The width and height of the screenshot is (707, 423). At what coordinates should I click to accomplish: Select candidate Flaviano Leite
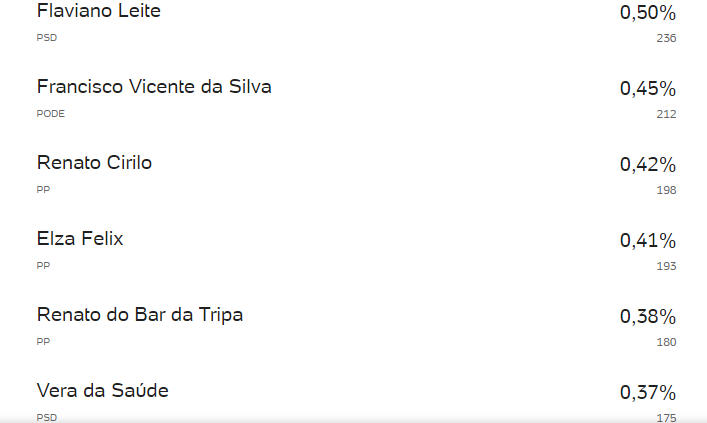coord(99,11)
